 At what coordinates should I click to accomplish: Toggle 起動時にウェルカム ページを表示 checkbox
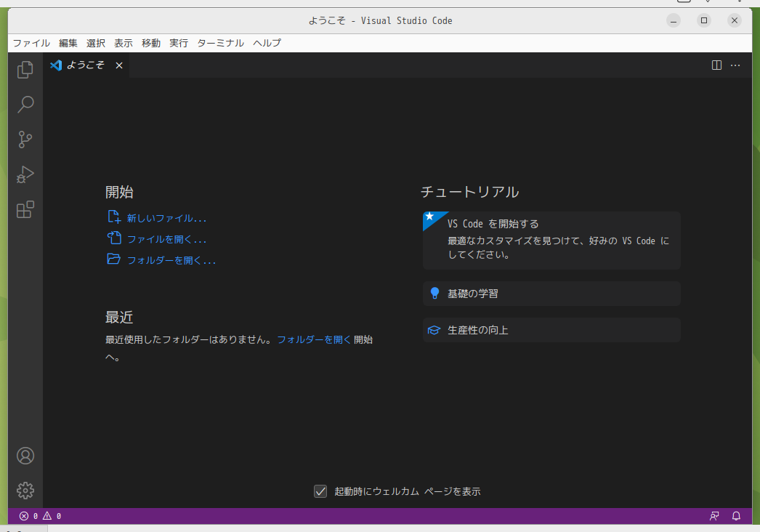[x=320, y=491]
